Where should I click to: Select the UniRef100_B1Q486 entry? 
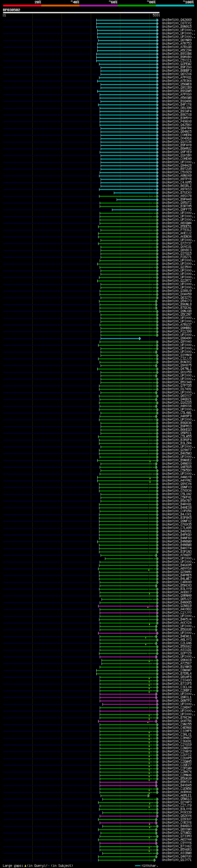pyautogui.click(x=177, y=101)
